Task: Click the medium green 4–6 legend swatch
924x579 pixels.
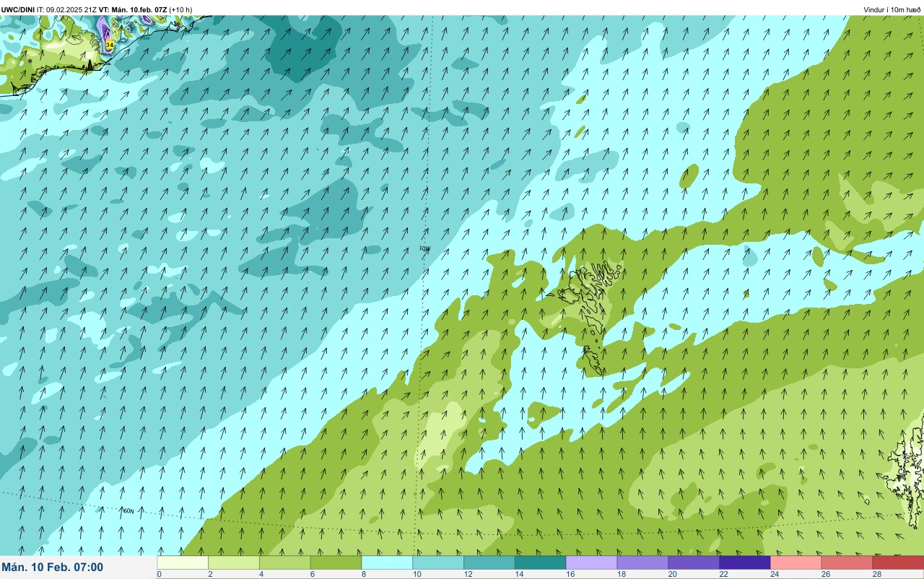Action: pos(285,562)
